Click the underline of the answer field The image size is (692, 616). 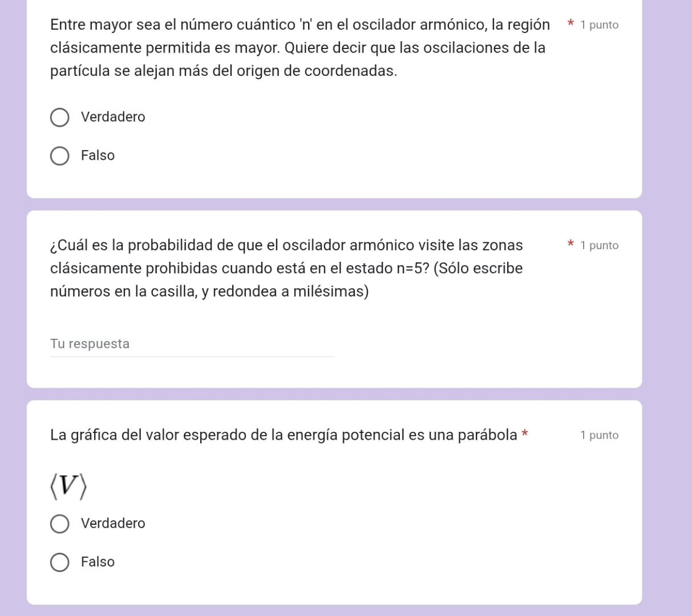coord(192,356)
